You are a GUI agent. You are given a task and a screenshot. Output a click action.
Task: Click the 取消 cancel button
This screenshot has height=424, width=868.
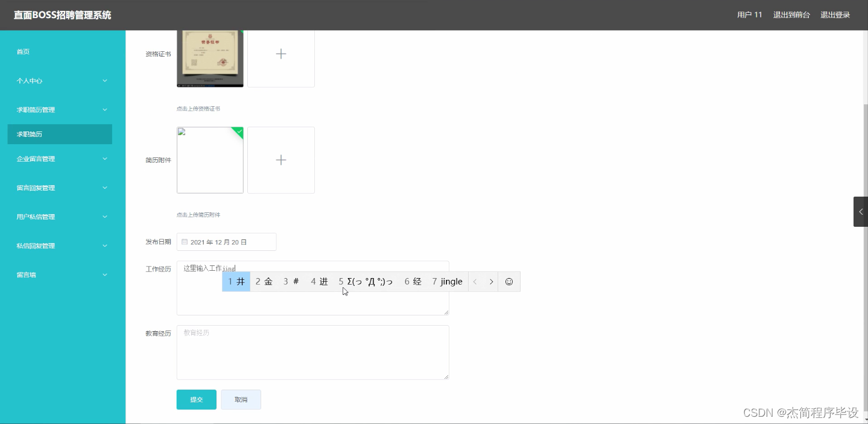coord(241,399)
